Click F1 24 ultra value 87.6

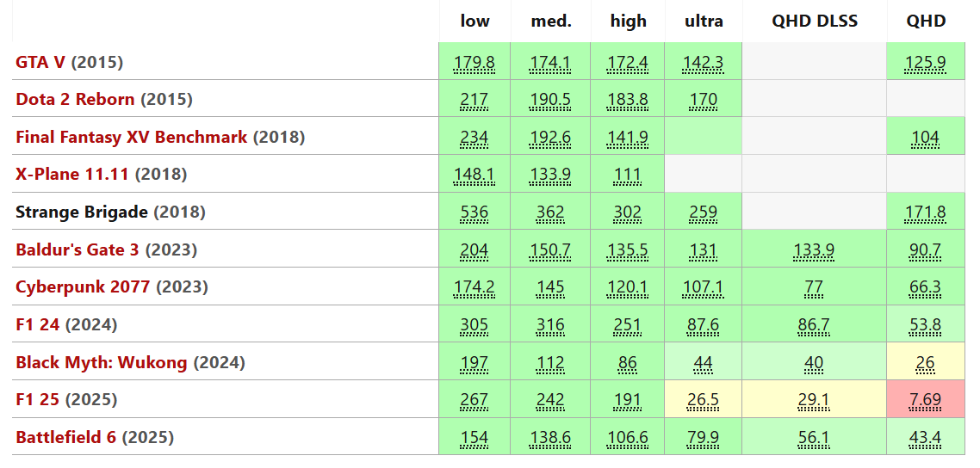704,325
